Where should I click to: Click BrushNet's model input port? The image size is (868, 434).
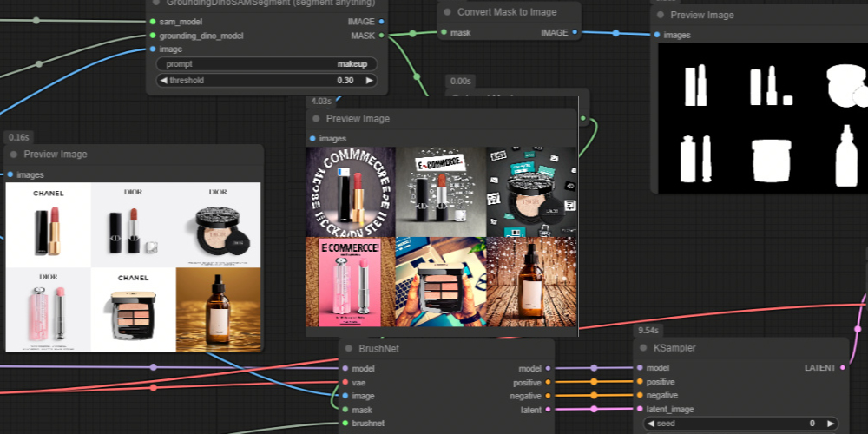coord(345,368)
